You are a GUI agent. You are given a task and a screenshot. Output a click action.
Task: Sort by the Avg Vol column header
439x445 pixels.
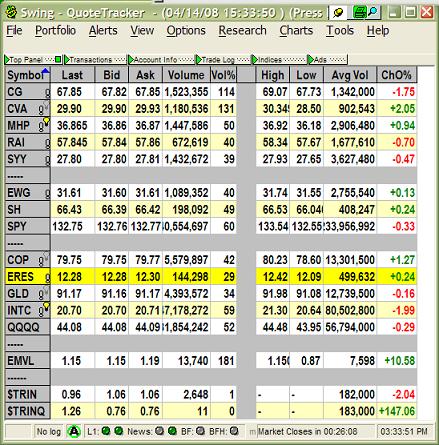[x=350, y=75]
